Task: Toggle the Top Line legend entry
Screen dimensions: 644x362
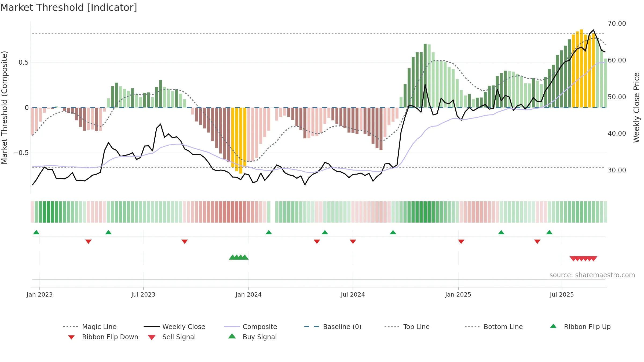Action: tap(407, 327)
